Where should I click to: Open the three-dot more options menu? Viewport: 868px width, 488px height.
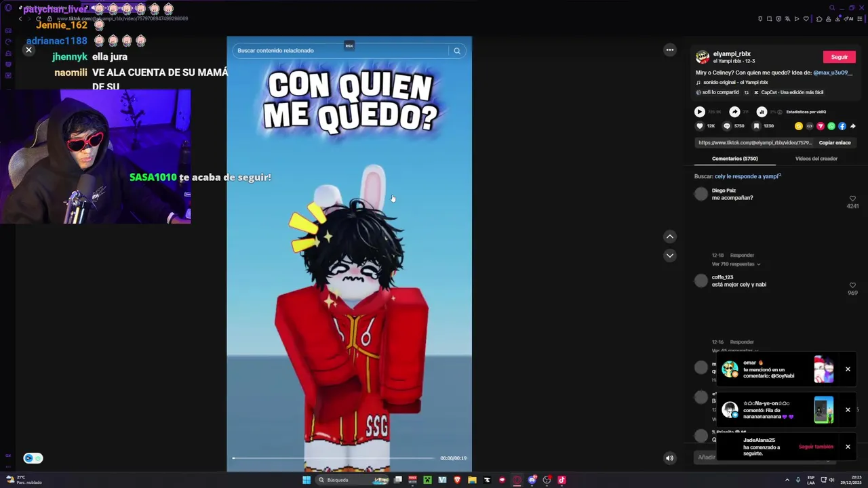670,49
